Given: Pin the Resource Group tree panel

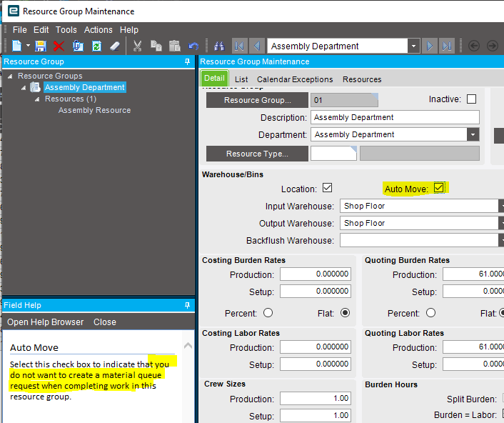Looking at the screenshot, I should click(187, 61).
